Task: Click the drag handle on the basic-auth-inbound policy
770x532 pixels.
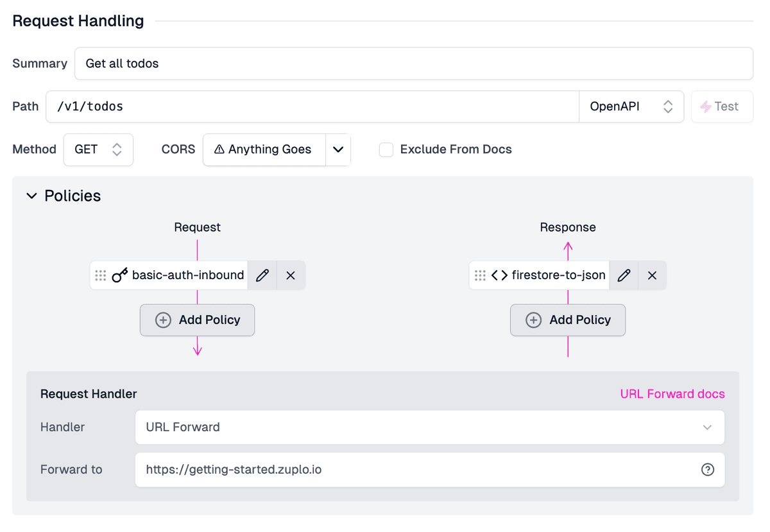Action: click(x=100, y=275)
